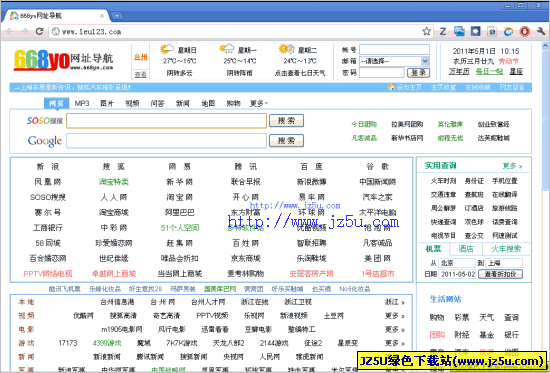Click the departure city field 北京
Viewport: 550px width, 373px height.
(x=457, y=263)
